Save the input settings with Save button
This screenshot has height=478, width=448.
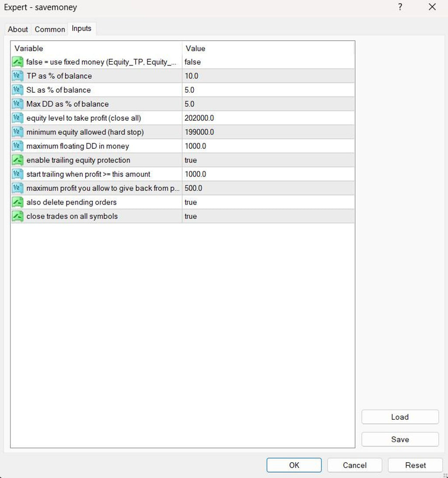pos(400,440)
